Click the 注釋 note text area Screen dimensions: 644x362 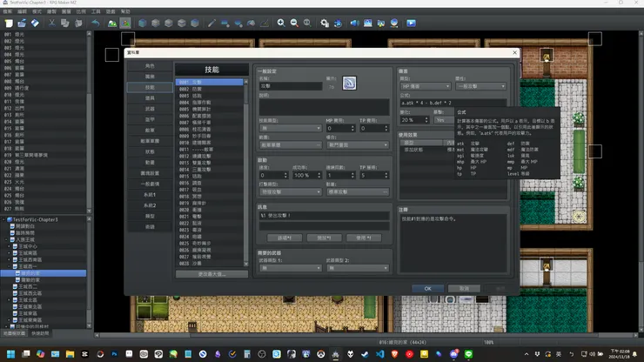pyautogui.click(x=453, y=244)
